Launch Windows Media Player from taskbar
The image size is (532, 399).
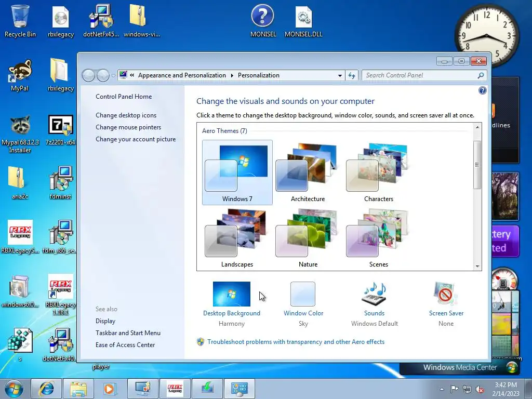[110, 389]
